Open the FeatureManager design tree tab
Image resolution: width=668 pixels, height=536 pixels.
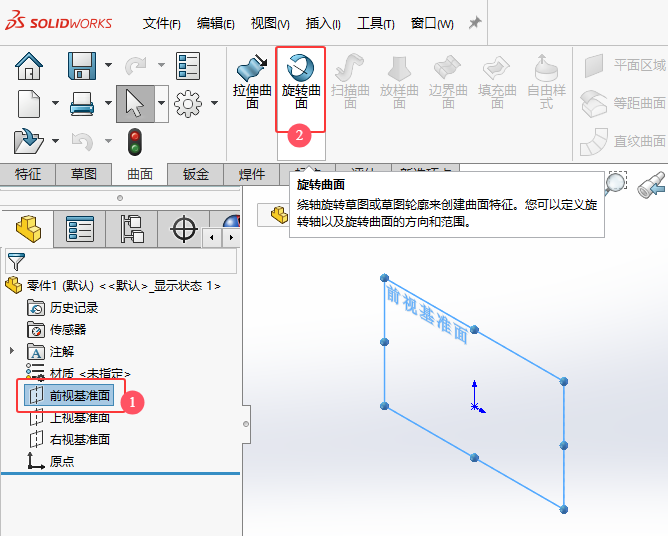[28, 229]
